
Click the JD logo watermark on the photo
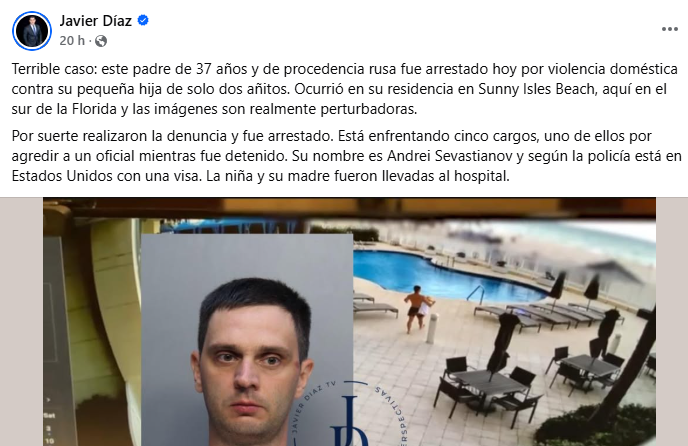[349, 422]
